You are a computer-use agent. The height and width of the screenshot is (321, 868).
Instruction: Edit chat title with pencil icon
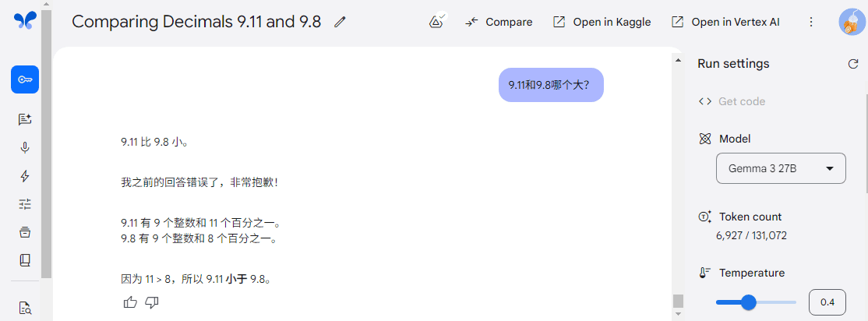340,22
